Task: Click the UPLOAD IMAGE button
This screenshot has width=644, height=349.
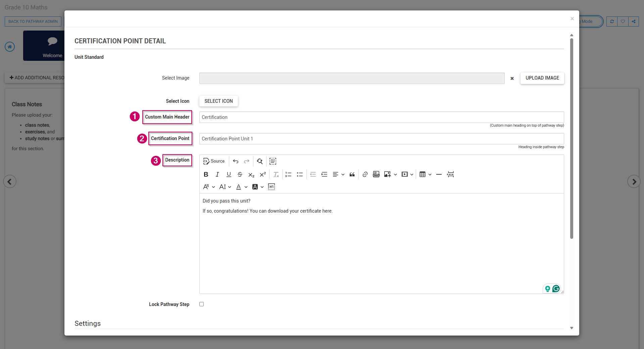Action: point(542,78)
